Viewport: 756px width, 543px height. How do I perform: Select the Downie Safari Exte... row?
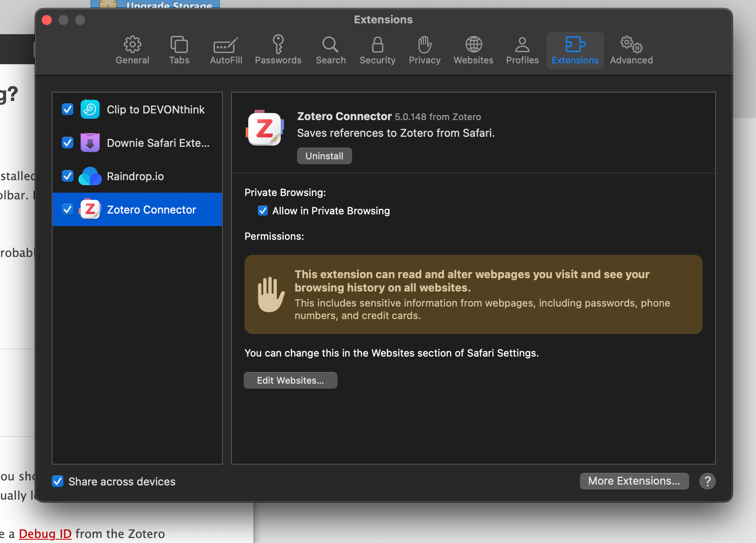point(137,143)
